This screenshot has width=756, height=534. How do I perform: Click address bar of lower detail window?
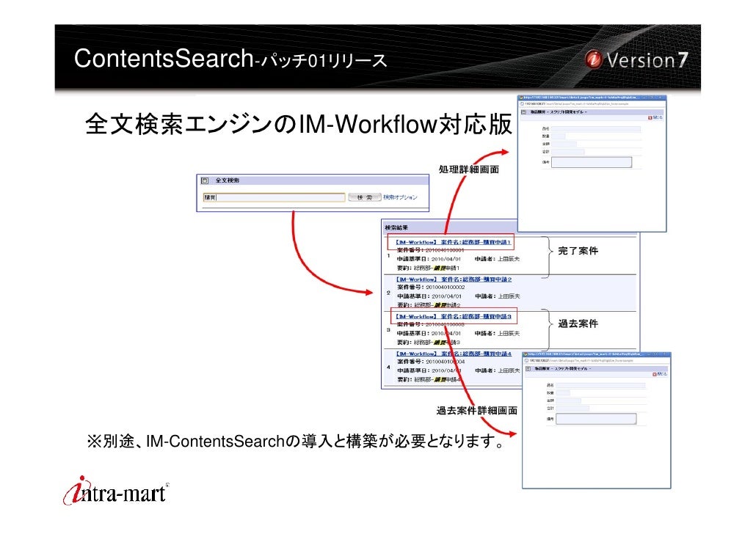pos(597,360)
